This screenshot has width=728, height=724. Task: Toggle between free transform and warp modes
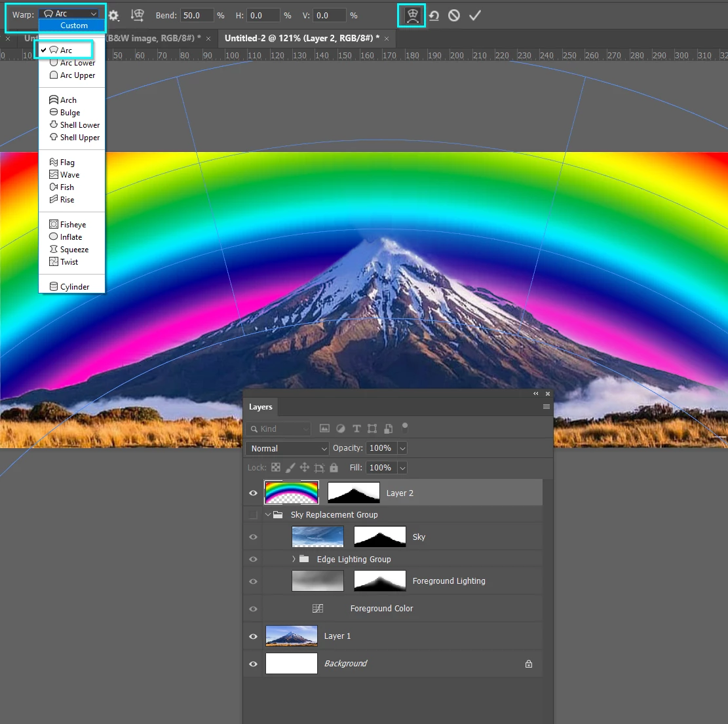(412, 15)
